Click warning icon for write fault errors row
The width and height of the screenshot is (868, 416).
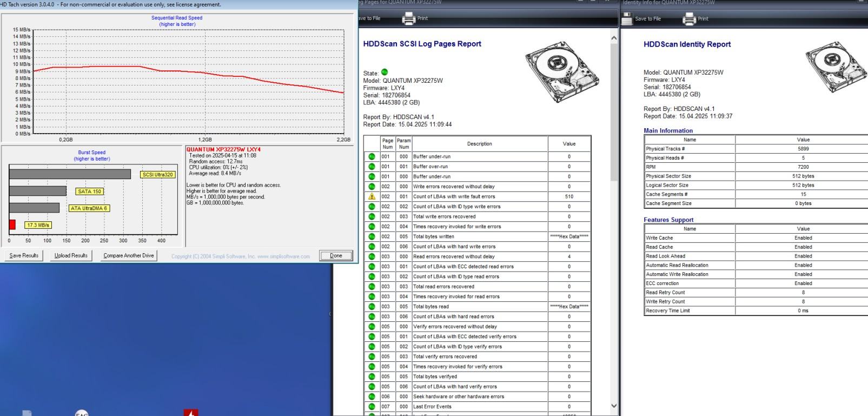coord(372,196)
